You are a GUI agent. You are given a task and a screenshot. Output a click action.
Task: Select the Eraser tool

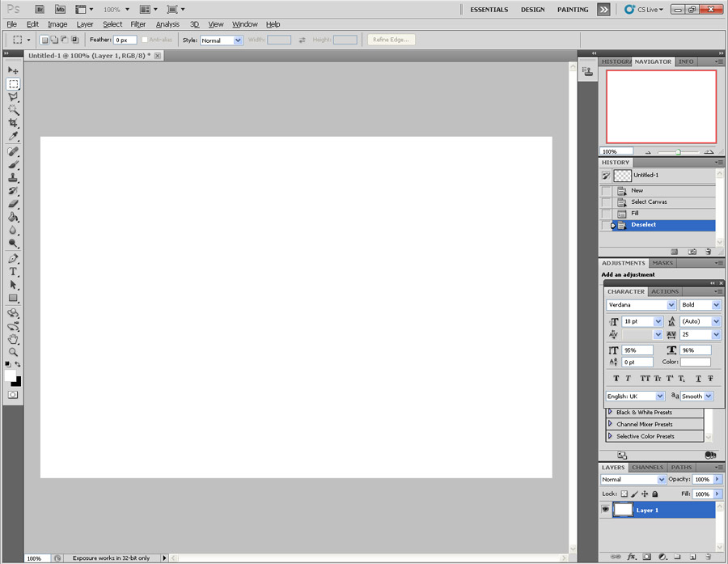(x=13, y=203)
